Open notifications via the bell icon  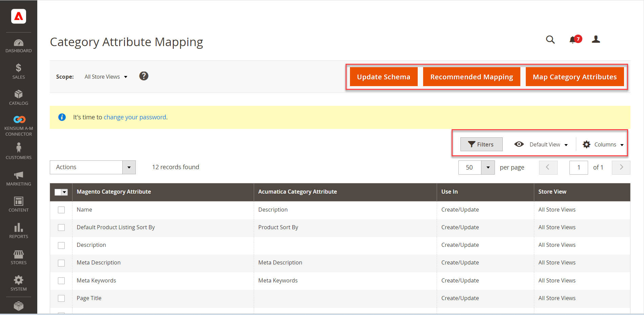pos(573,40)
